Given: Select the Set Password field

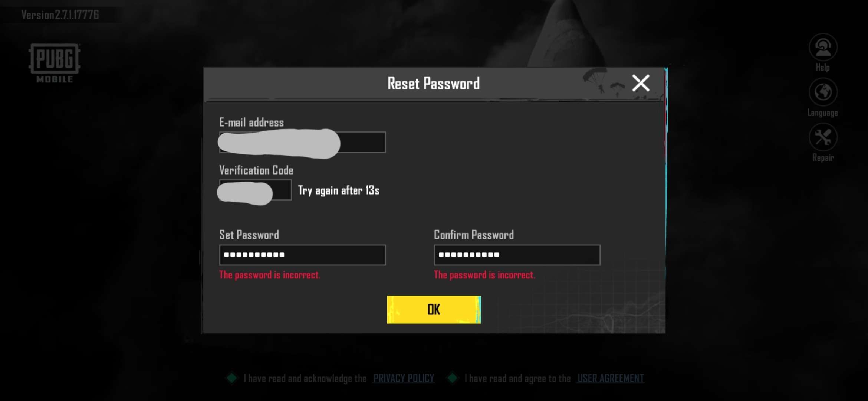Looking at the screenshot, I should click(302, 255).
